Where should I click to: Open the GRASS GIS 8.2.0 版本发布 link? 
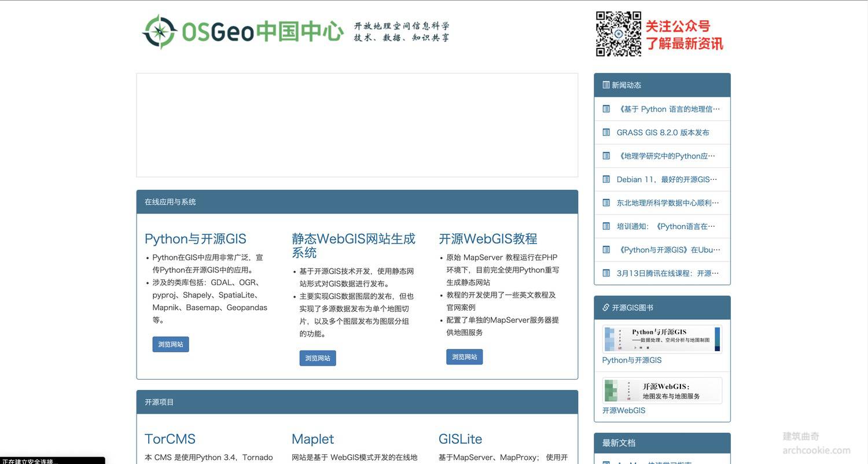click(663, 132)
